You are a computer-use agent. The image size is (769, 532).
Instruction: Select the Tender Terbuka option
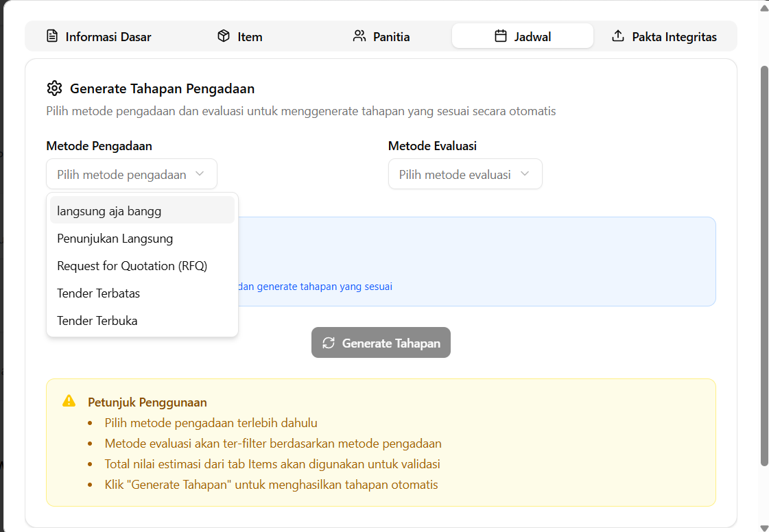tap(96, 320)
